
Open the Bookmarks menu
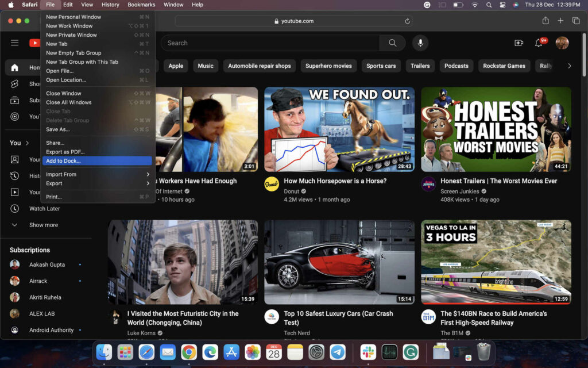141,5
